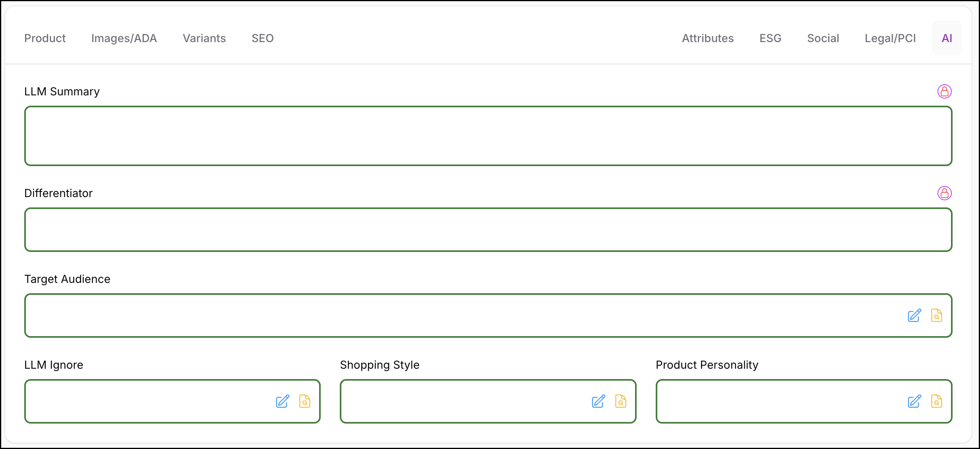Click edit pencil icon in Target Audience

click(914, 315)
